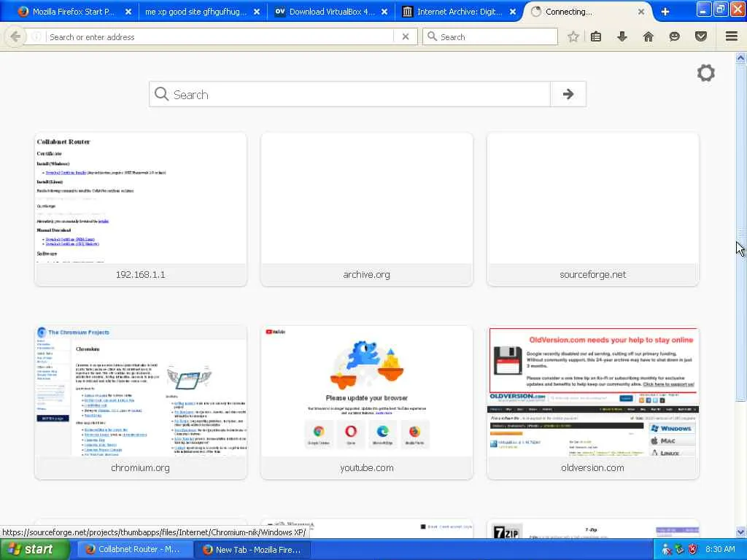Open a new tab with plus button
The image size is (747, 560).
[665, 12]
